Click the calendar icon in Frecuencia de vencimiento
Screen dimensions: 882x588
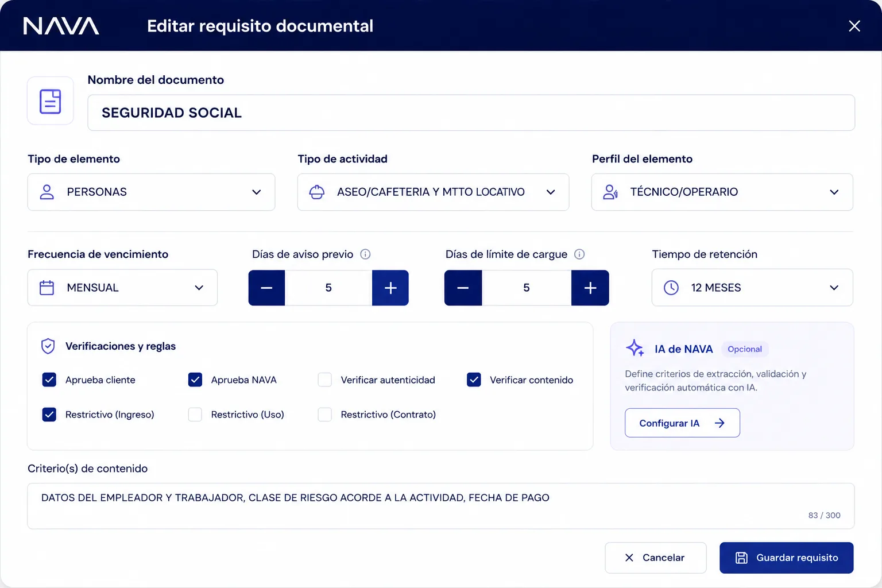(47, 288)
